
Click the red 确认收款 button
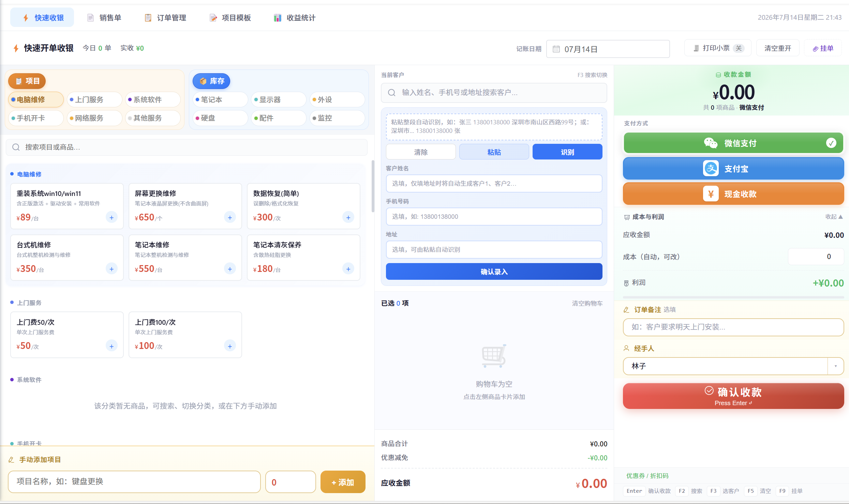tap(733, 396)
